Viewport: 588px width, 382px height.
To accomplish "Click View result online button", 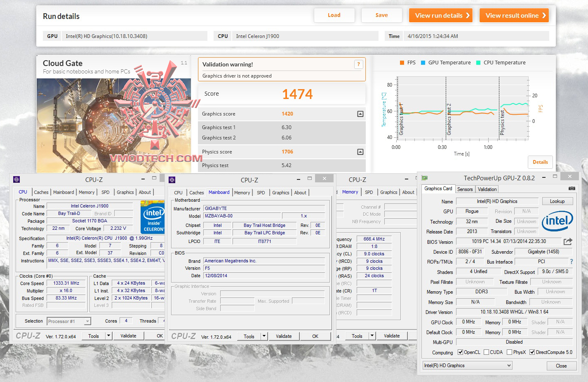I will point(514,15).
